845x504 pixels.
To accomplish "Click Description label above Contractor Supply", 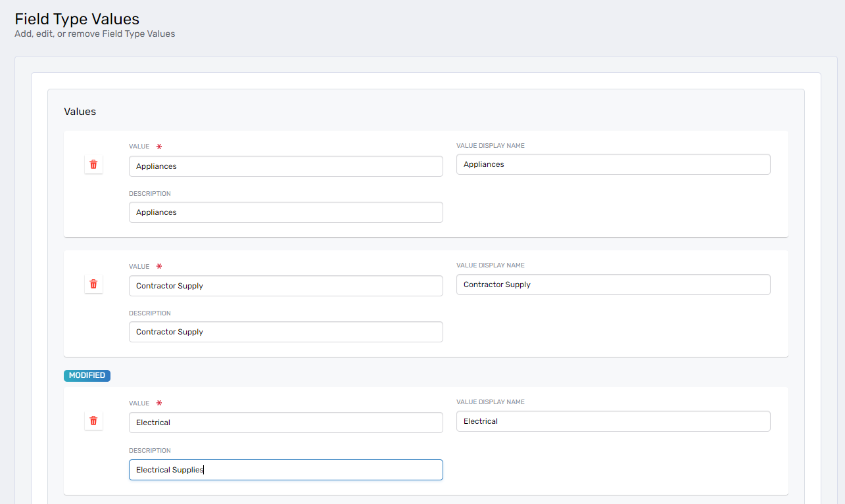I will pyautogui.click(x=150, y=313).
